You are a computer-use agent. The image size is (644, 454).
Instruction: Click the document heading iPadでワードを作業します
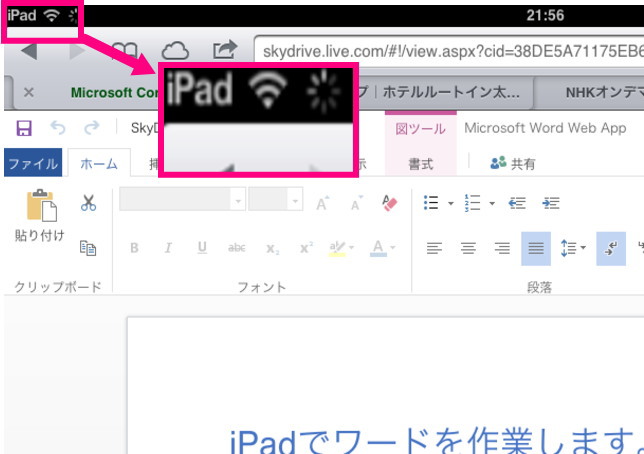pyautogui.click(x=435, y=442)
